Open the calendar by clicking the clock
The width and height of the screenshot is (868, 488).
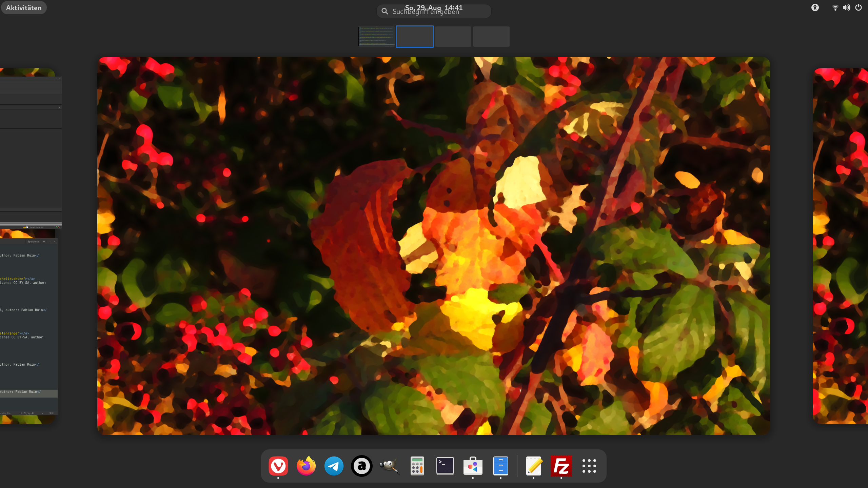click(434, 7)
